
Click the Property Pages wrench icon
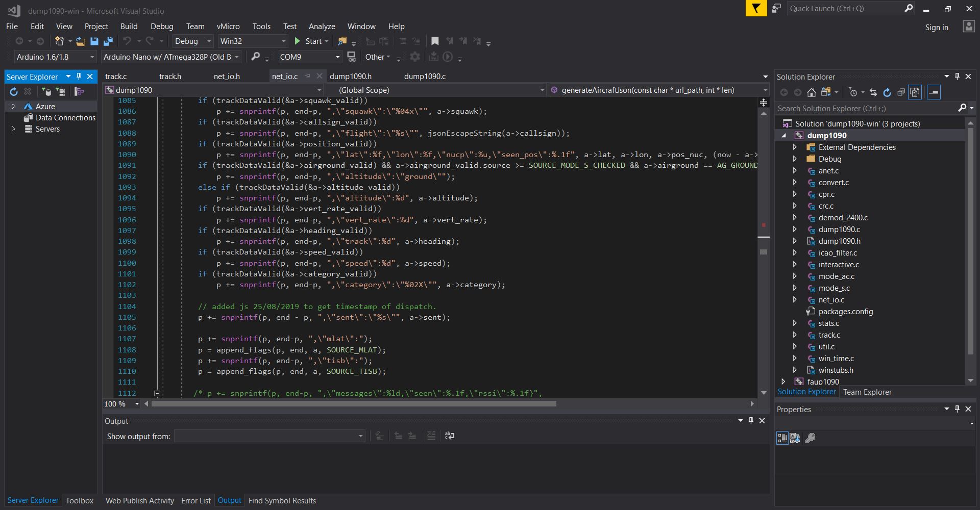tap(810, 438)
